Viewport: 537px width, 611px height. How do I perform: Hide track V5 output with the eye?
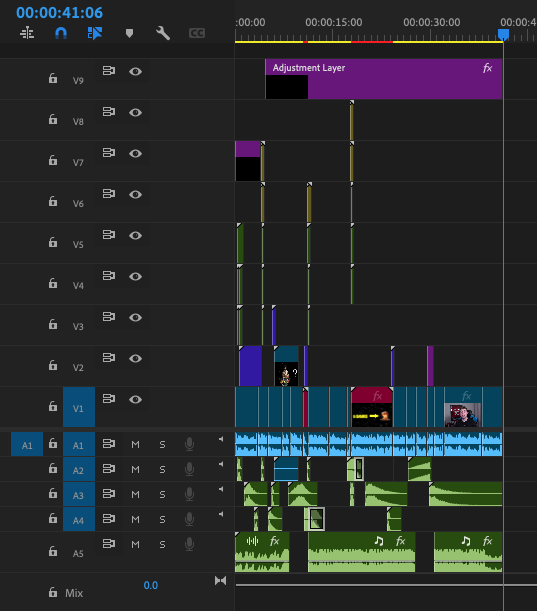click(x=135, y=235)
